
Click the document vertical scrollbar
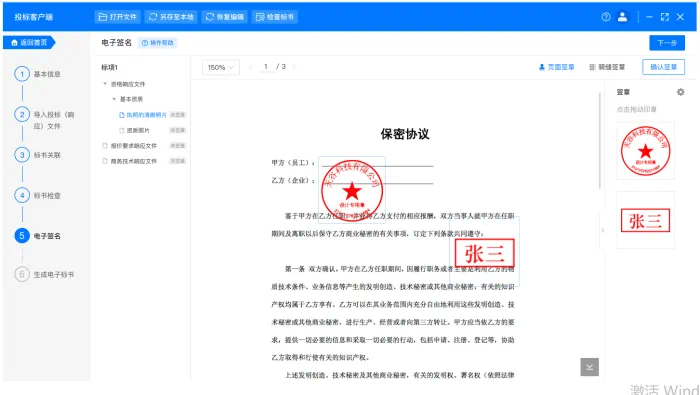click(600, 141)
